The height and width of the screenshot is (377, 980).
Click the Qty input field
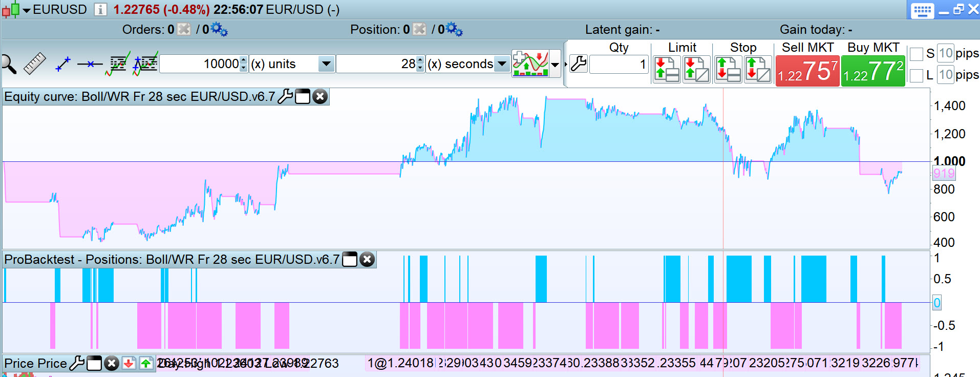click(x=619, y=65)
